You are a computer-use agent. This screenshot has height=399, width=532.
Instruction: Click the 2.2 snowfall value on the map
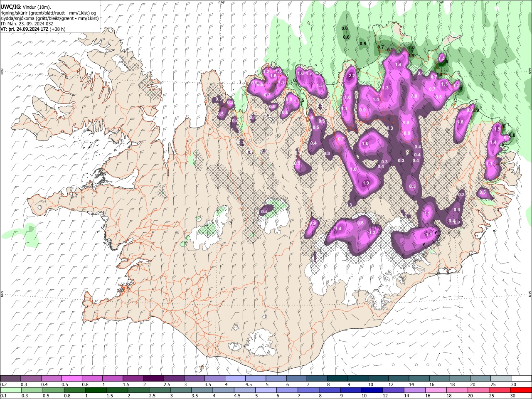click(x=351, y=76)
